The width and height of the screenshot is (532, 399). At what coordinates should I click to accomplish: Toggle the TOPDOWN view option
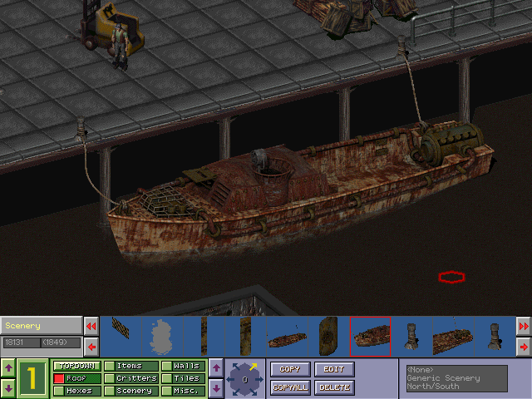pyautogui.click(x=77, y=366)
